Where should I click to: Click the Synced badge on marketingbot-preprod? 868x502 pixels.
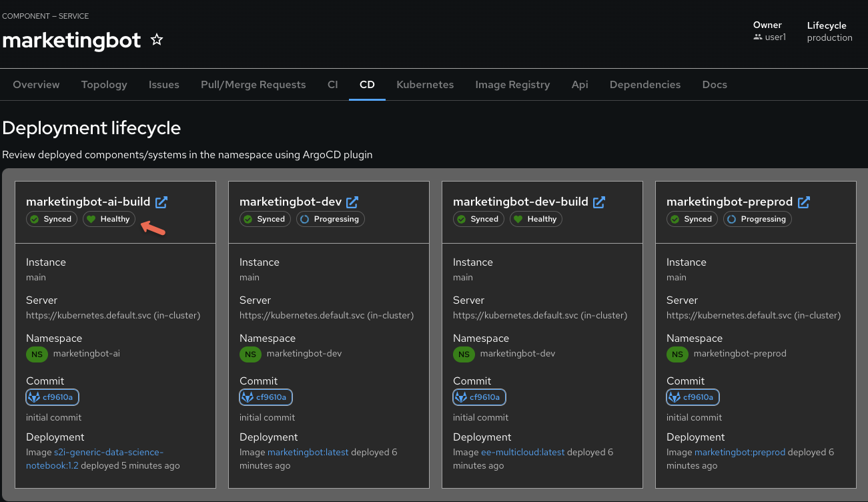coord(692,219)
